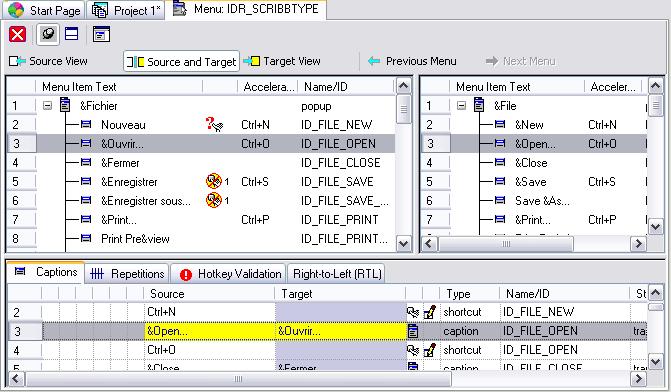Select Source and Target view
This screenshot has width=671, height=392.
[181, 62]
